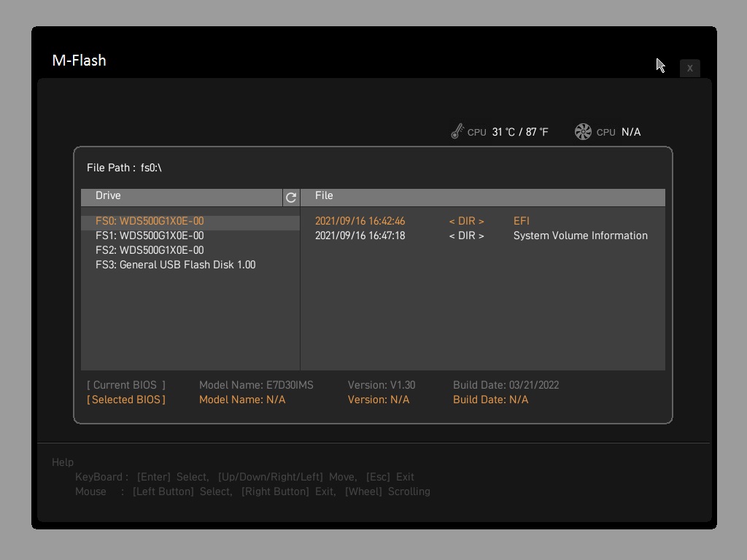Click the Build Date: N/A text
The width and height of the screenshot is (747, 560).
coord(490,400)
